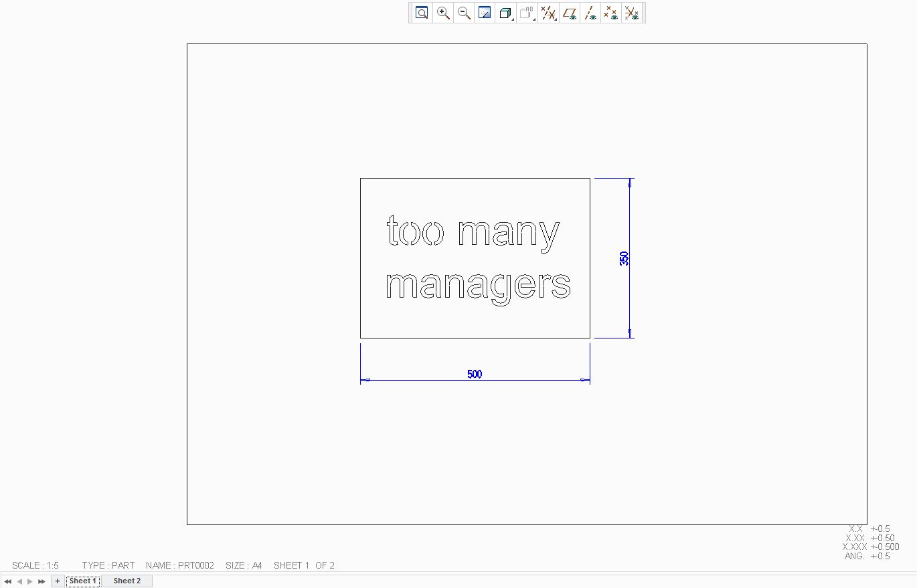Viewport: 917px width, 588px height.
Task: Toggle coordinate system display visibility
Action: [631, 13]
